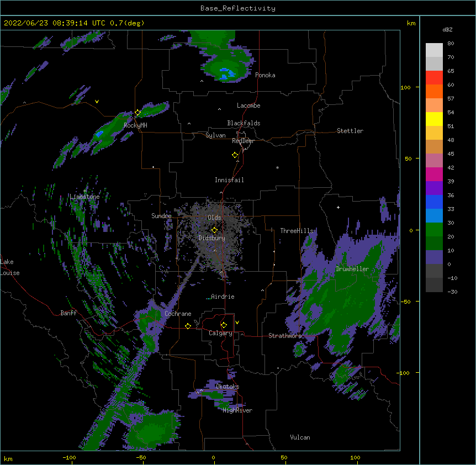Click the Sylvan city label

(x=215, y=135)
